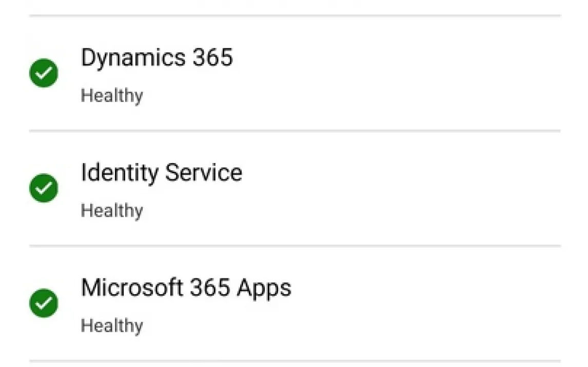The width and height of the screenshot is (588, 367).
Task: Open the Microsoft 365 Apps title
Action: pos(186,288)
